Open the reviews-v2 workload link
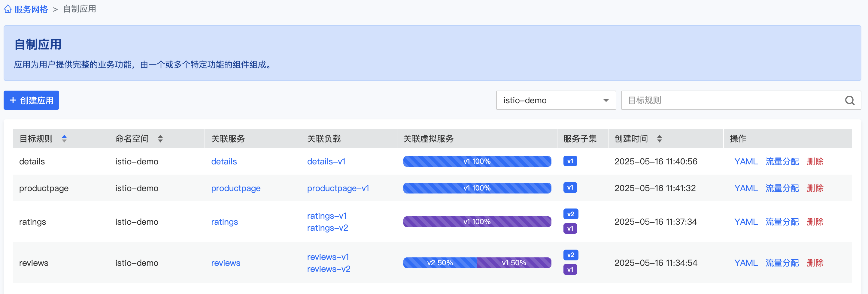 click(329, 269)
